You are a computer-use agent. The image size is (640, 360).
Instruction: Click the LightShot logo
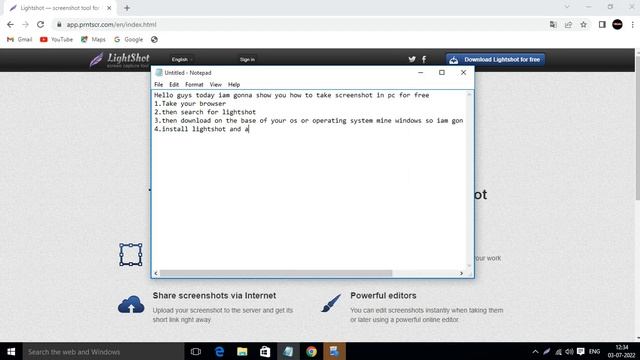[119, 60]
